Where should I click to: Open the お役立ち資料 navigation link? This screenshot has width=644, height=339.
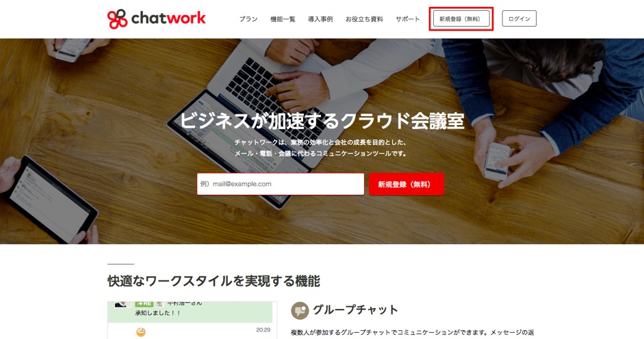coord(364,19)
